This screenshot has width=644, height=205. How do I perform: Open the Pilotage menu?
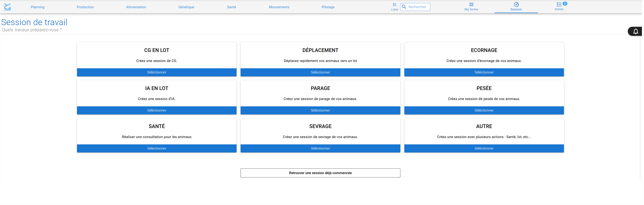[328, 7]
